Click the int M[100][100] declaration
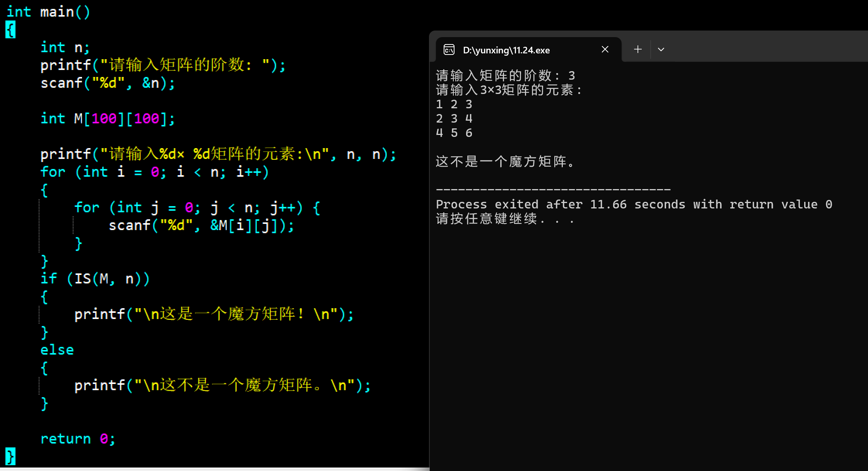868x471 pixels. pyautogui.click(x=107, y=119)
